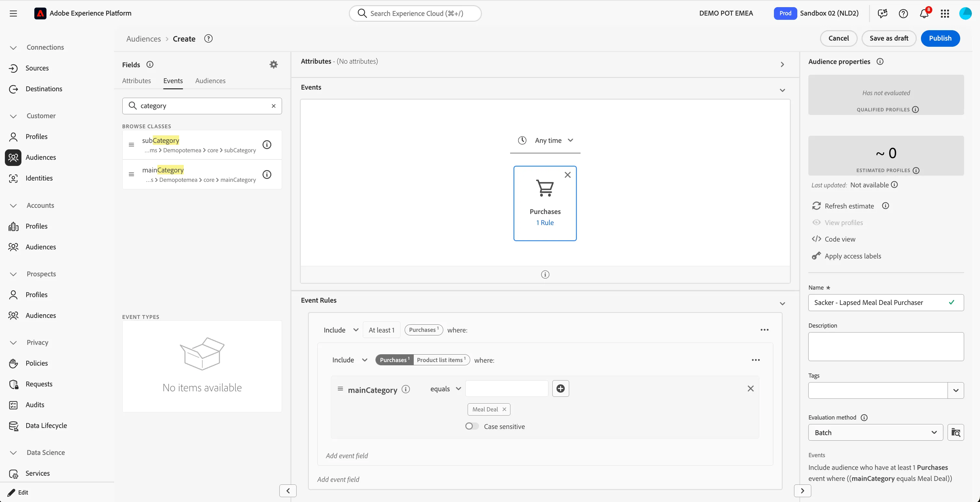Open Destinations in the sidebar
This screenshot has width=980, height=502.
tap(44, 89)
